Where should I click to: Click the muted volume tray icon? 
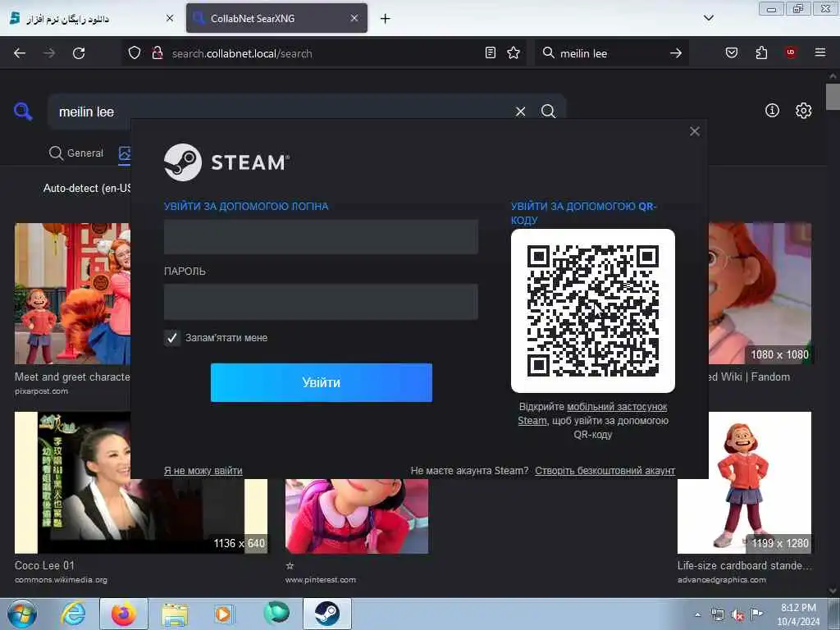coord(737,615)
